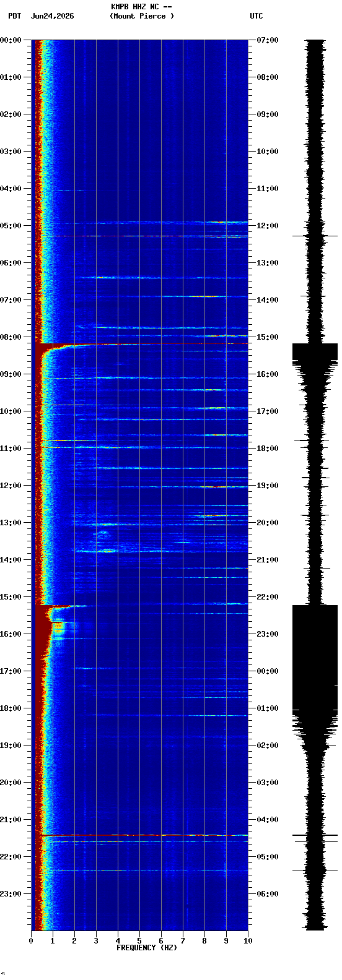Click the 06:00 UTC time label

(x=268, y=894)
